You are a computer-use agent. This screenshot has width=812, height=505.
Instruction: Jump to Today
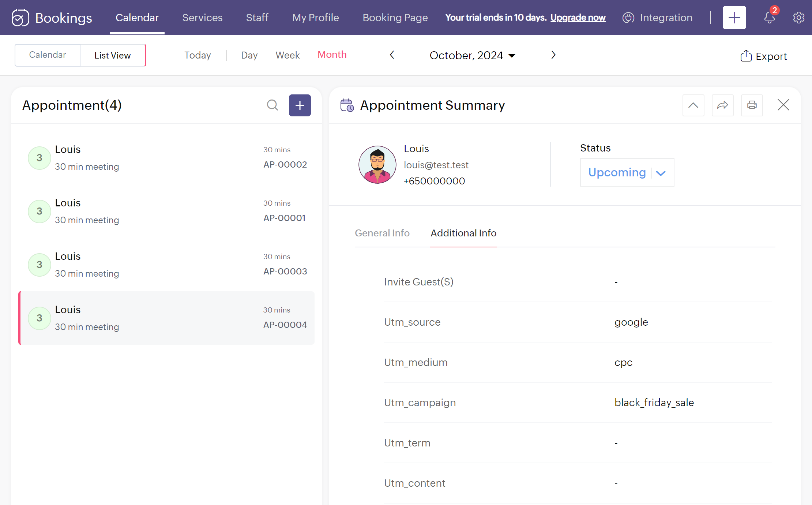coord(198,55)
